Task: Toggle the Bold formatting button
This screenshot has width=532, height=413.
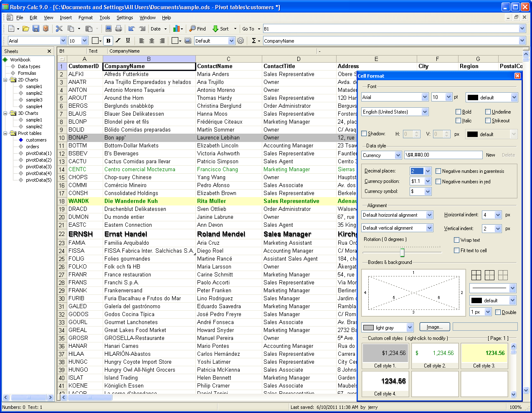Action: pos(109,41)
